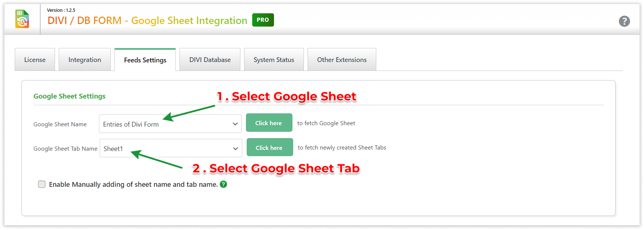Switch to the License tab
This screenshot has width=644, height=230.
[x=35, y=60]
